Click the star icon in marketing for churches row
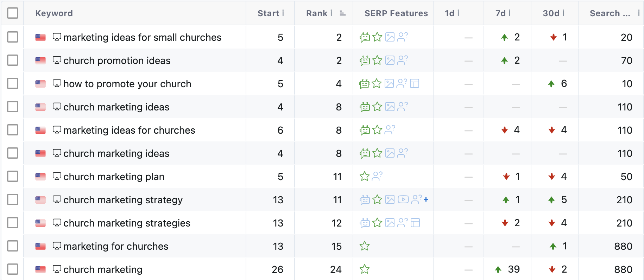The width and height of the screenshot is (644, 280). tap(365, 246)
